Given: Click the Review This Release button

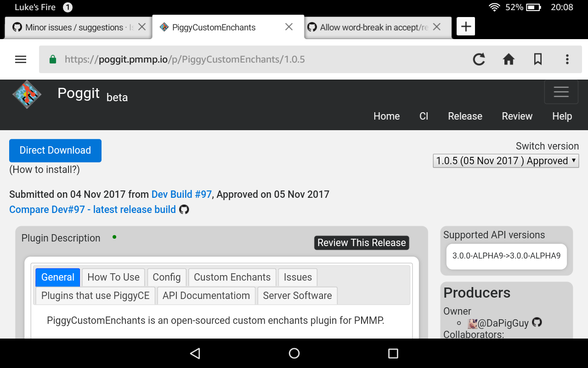Looking at the screenshot, I should click(362, 242).
